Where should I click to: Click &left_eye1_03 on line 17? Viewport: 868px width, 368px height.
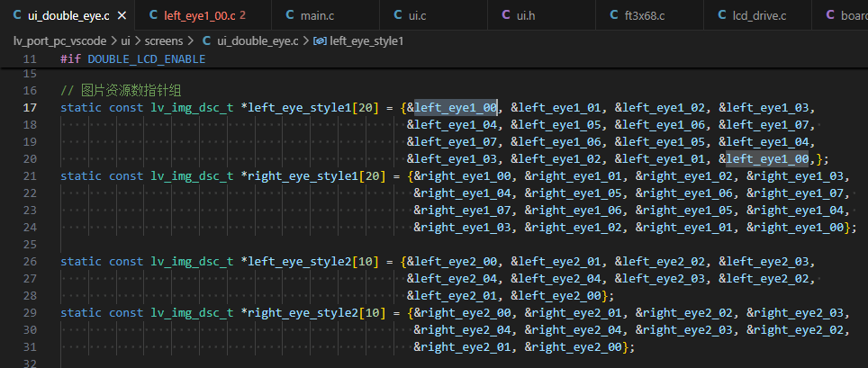[764, 107]
